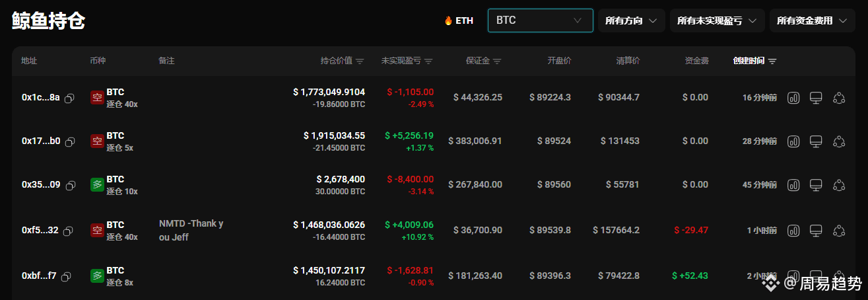Click monitor icon in 0x1c...8a row
The width and height of the screenshot is (868, 300).
[x=816, y=98]
